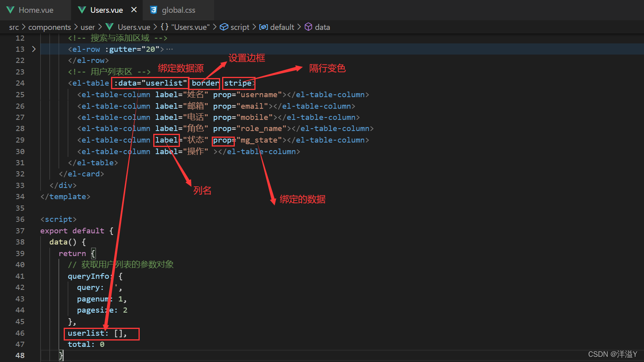Expand the folded el-row at line 13

coord(34,49)
